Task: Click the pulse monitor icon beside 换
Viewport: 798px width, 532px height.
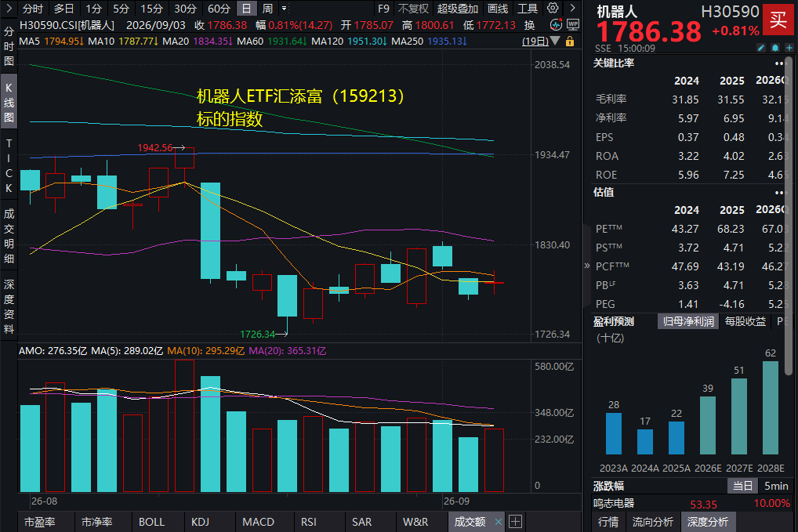Action: pyautogui.click(x=556, y=25)
